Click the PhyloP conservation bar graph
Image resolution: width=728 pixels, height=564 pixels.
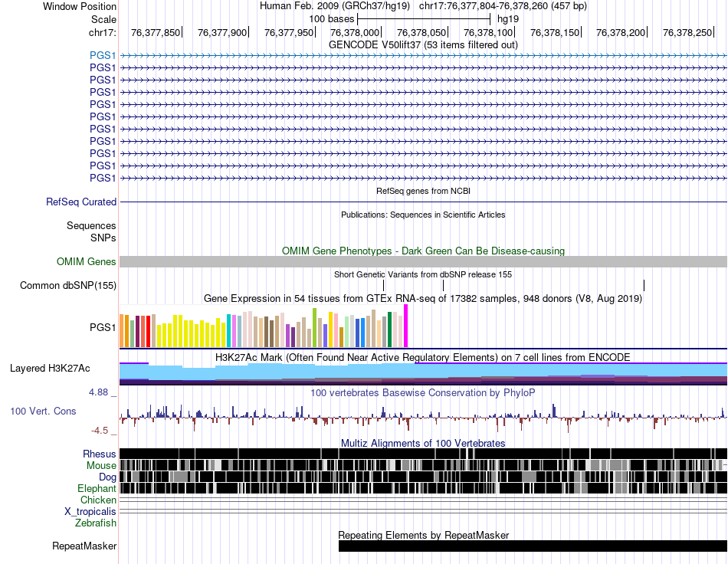pos(424,418)
